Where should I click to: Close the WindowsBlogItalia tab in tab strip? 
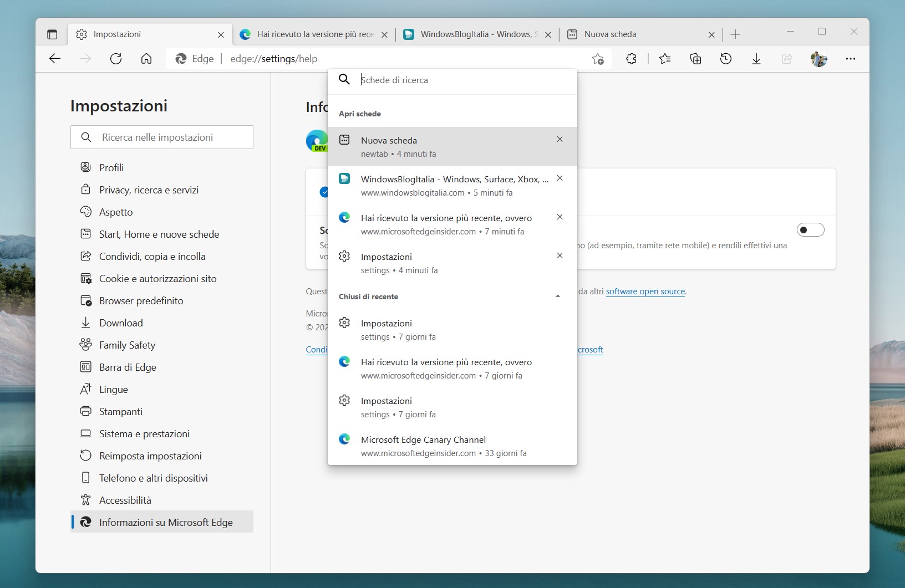click(x=548, y=34)
